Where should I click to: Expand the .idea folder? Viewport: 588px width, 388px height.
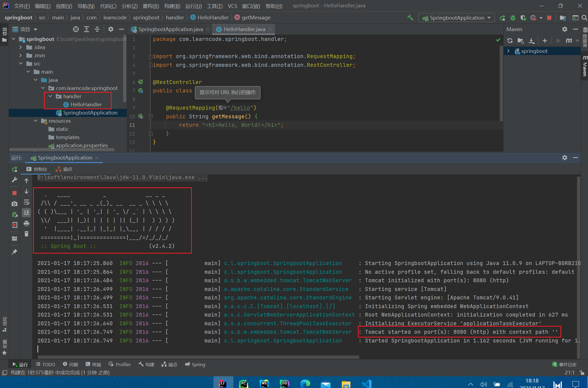click(21, 47)
